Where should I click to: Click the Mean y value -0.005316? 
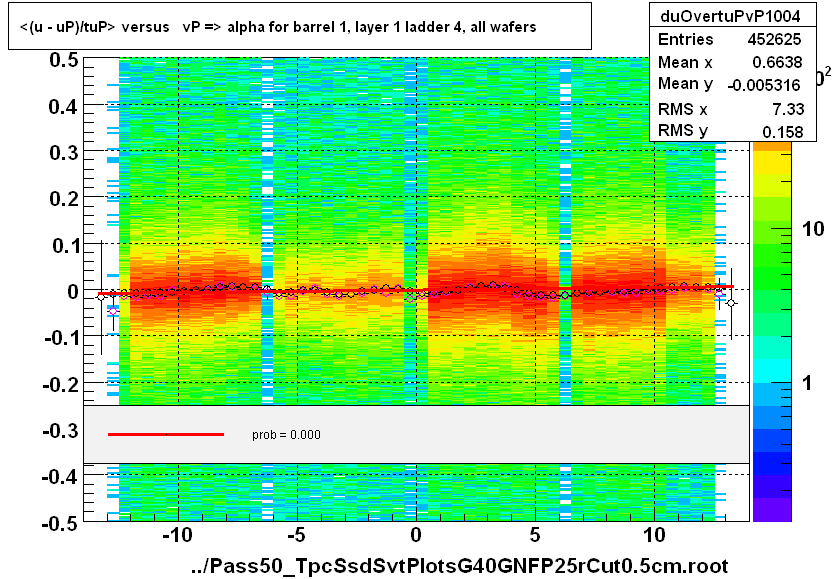(x=764, y=85)
